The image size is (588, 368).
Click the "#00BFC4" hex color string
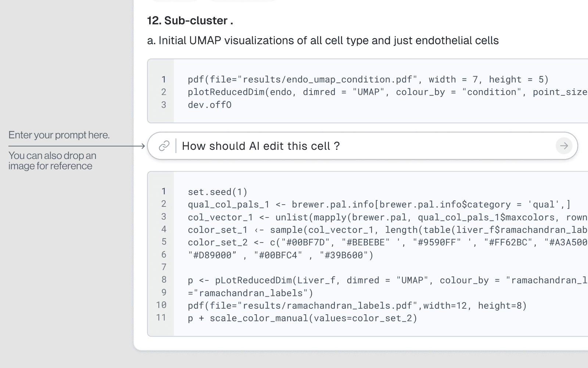[278, 255]
